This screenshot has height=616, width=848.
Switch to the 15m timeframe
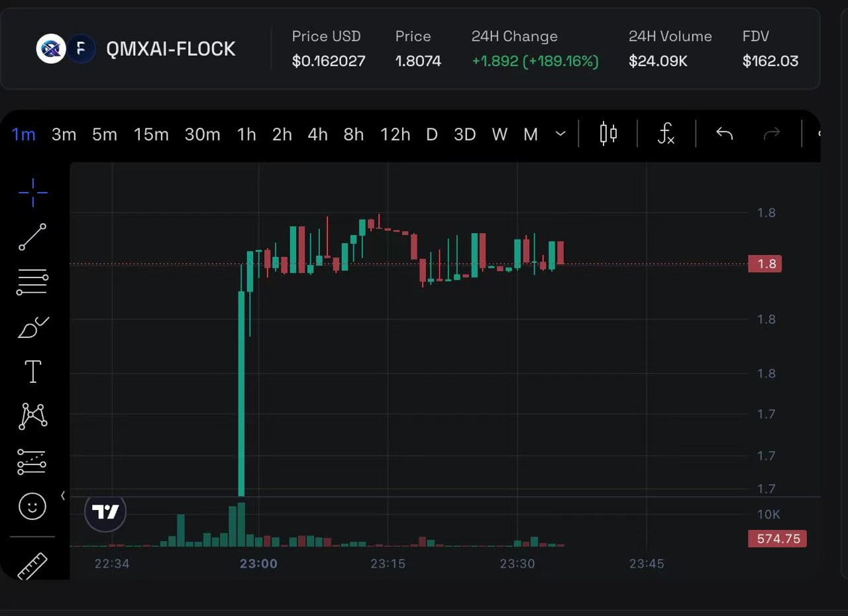(x=151, y=134)
